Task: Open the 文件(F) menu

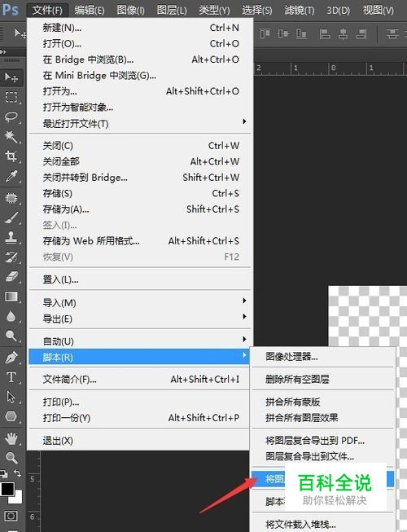Action: 47,10
